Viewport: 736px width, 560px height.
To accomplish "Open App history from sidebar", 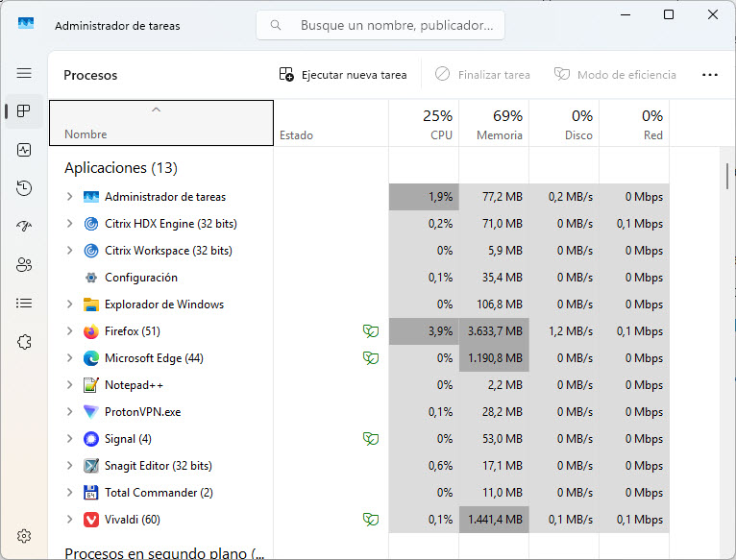I will 24,188.
